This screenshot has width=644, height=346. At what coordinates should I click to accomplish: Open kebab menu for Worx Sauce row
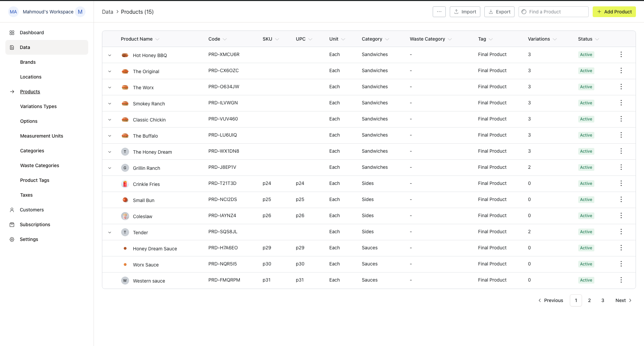(x=621, y=264)
